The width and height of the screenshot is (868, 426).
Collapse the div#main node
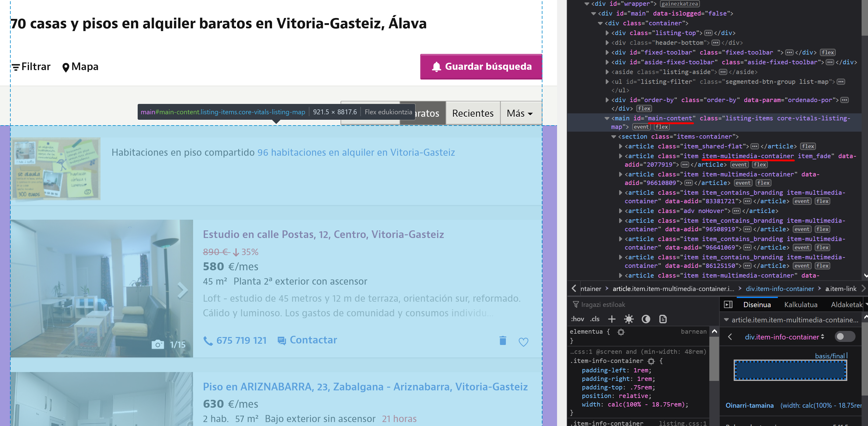click(x=594, y=14)
